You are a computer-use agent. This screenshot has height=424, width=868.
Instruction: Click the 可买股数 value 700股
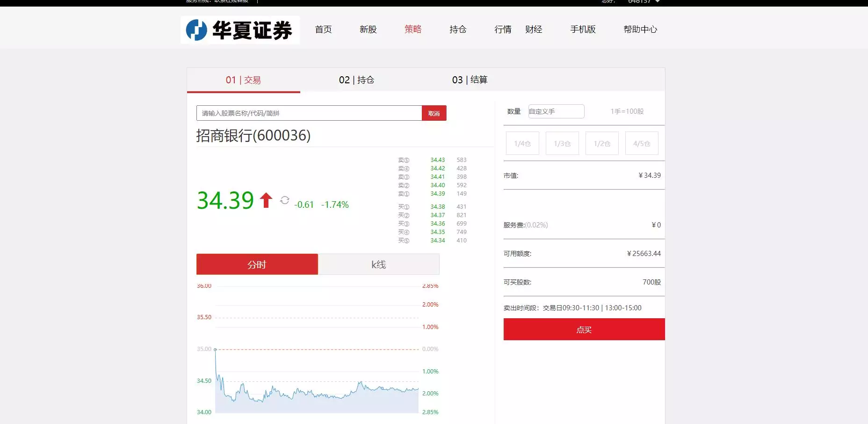(x=652, y=282)
